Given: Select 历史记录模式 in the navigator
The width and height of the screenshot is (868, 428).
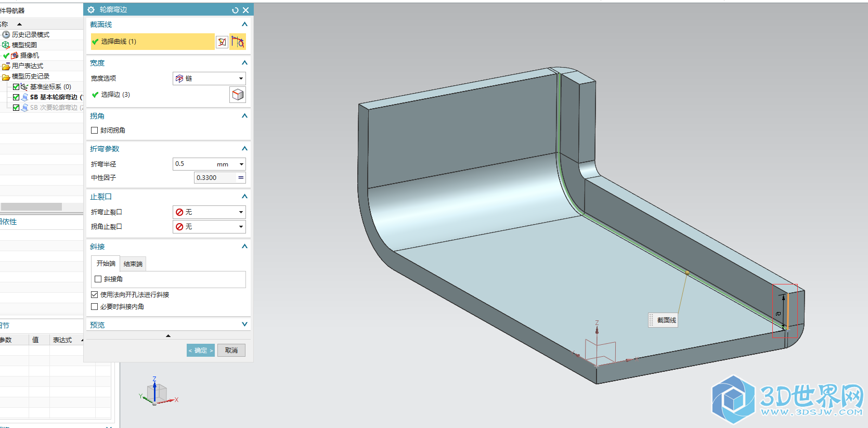Looking at the screenshot, I should tap(31, 35).
